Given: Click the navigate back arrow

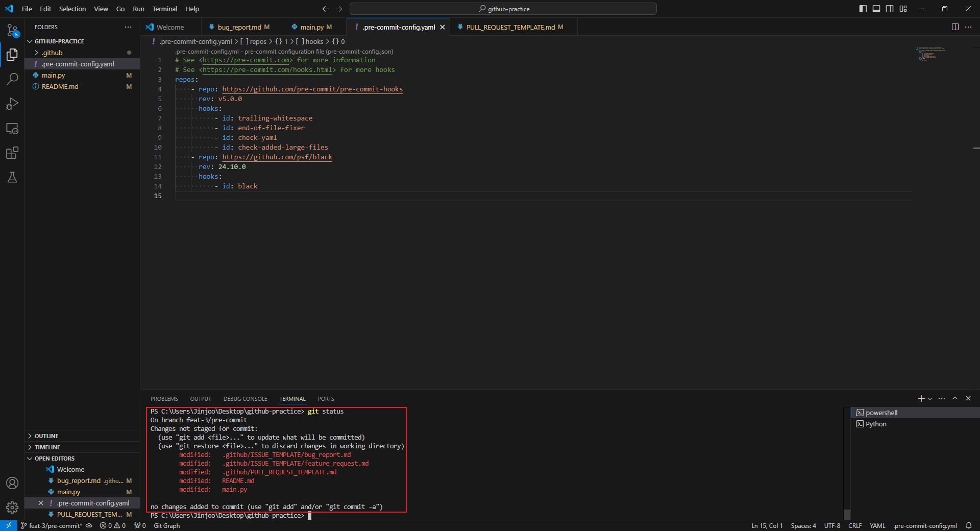Looking at the screenshot, I should pos(325,9).
